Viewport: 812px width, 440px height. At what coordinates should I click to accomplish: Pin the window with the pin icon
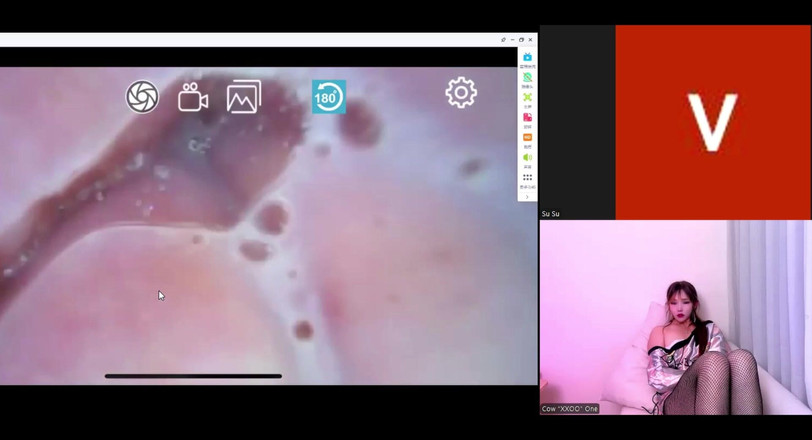(503, 40)
